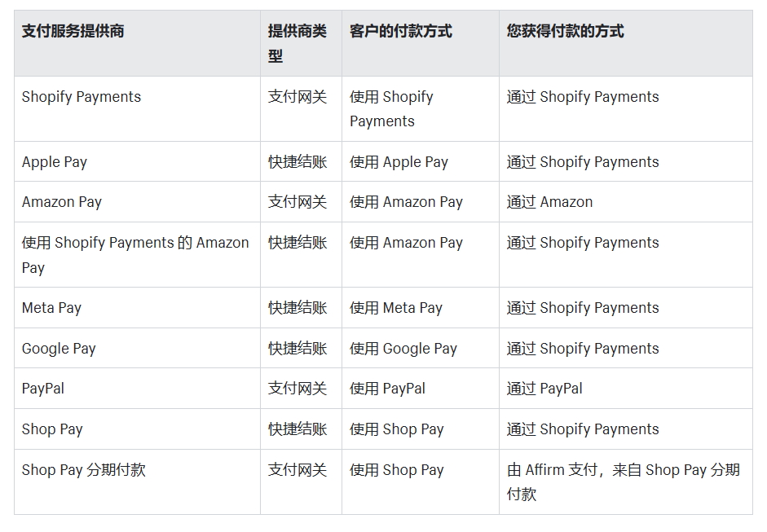Image resolution: width=767 pixels, height=532 pixels.
Task: Select the "客户的付款方式" header cell
Action: pos(400,32)
